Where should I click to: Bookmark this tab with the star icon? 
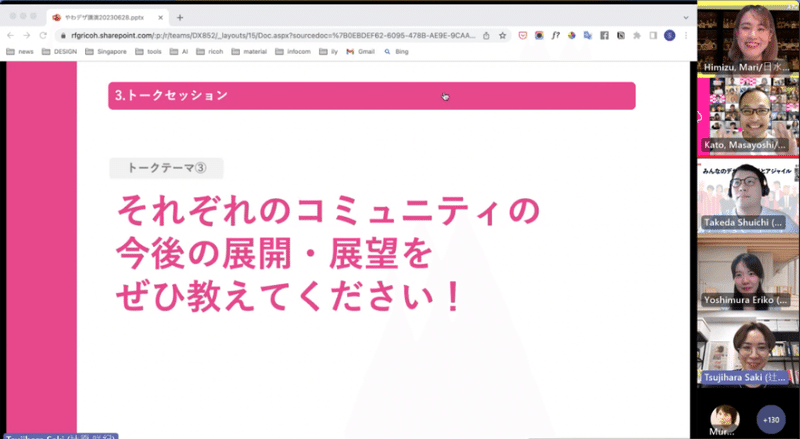pos(503,35)
